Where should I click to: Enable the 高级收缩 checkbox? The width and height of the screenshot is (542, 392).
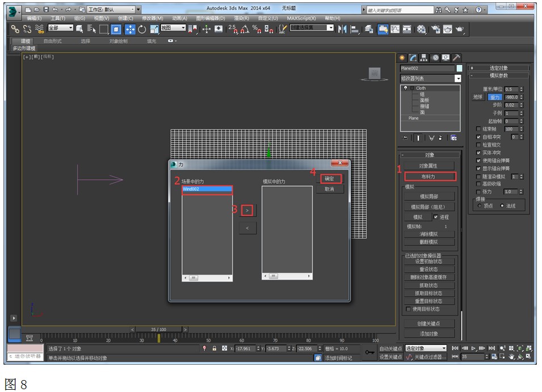tap(478, 184)
